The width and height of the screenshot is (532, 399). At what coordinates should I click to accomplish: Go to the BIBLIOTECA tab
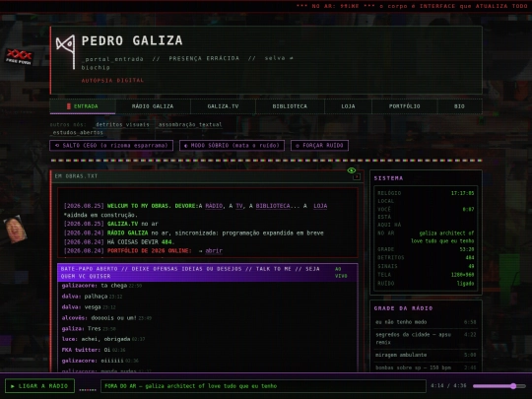click(290, 106)
